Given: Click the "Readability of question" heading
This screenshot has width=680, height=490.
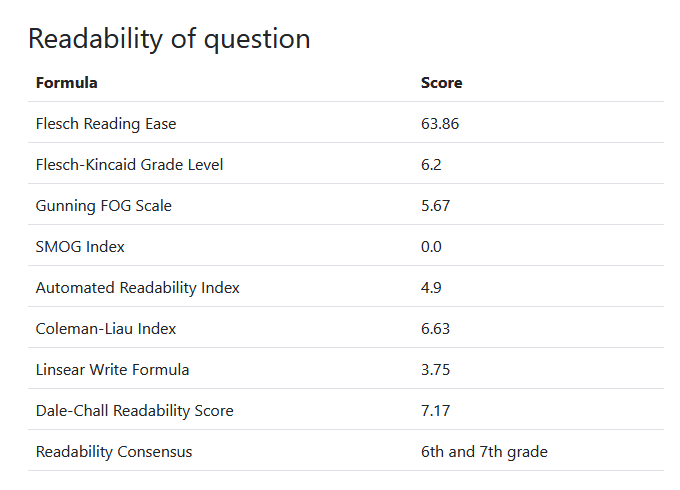Looking at the screenshot, I should [x=169, y=39].
